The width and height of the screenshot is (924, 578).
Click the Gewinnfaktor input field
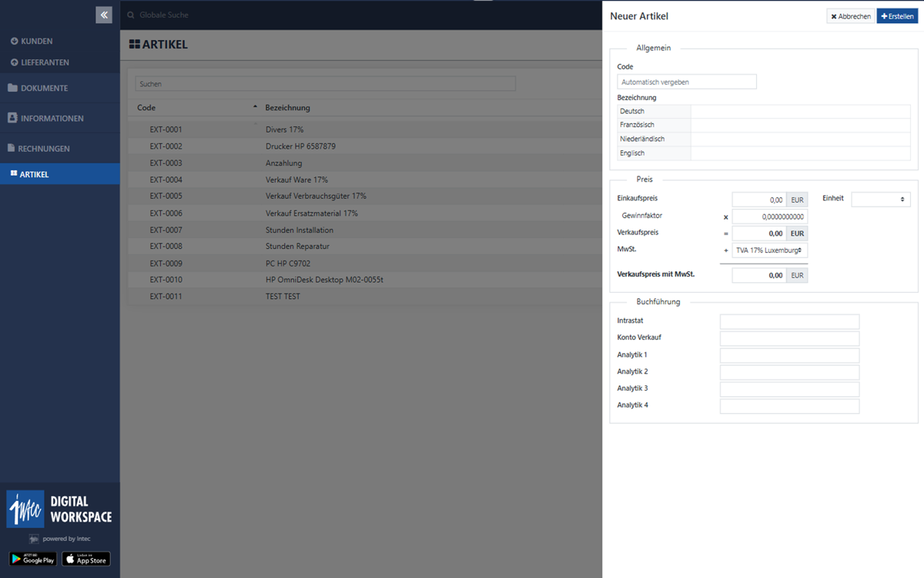click(769, 217)
